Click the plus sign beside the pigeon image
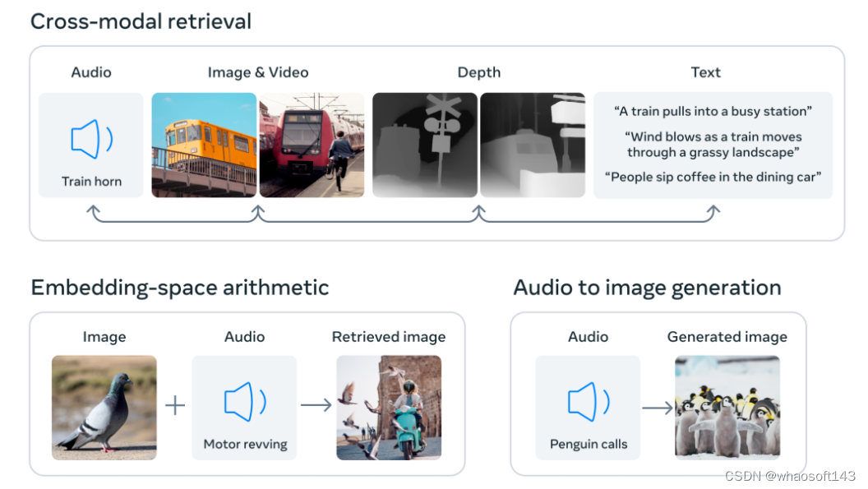This screenshot has width=868, height=489. click(175, 405)
